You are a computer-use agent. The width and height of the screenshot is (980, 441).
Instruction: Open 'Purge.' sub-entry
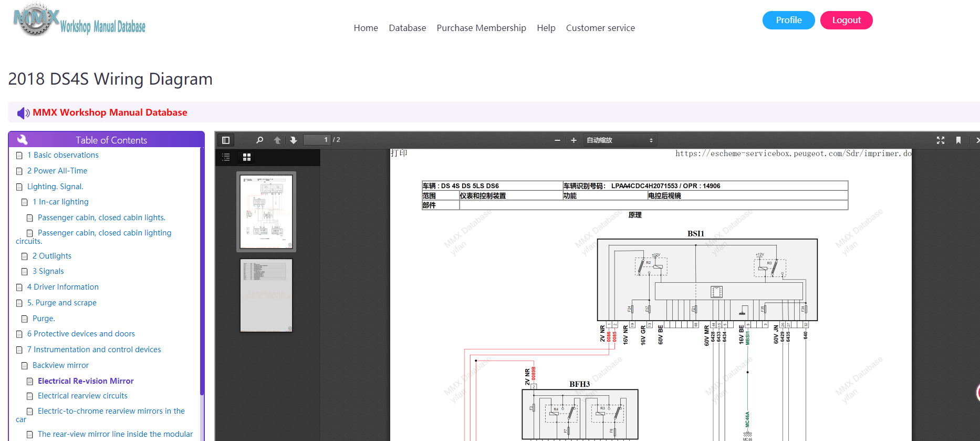click(44, 319)
